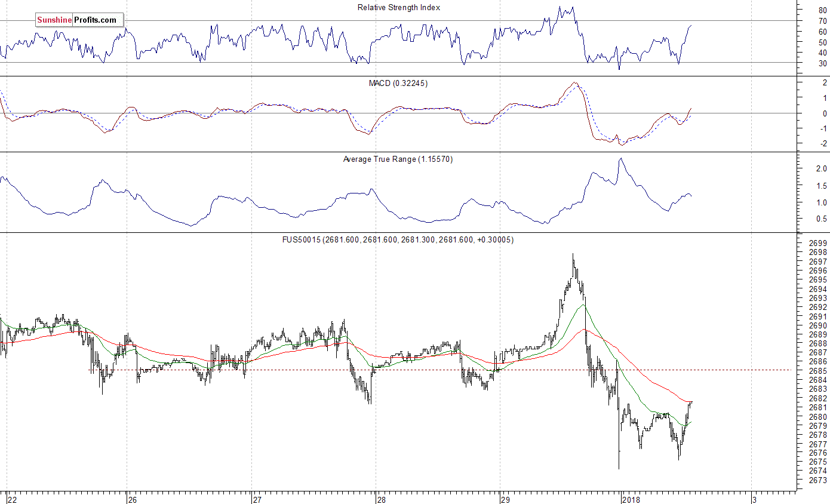Click the MACD axis value -2

[823, 143]
